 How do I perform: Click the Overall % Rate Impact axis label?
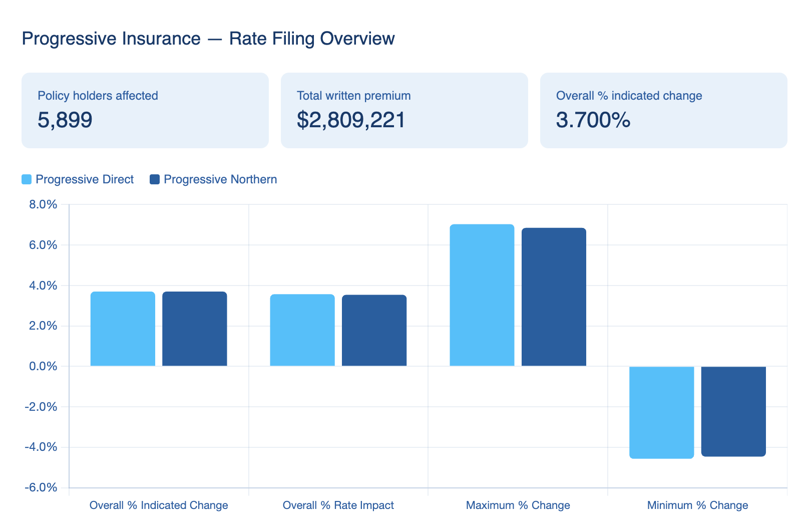tap(338, 505)
